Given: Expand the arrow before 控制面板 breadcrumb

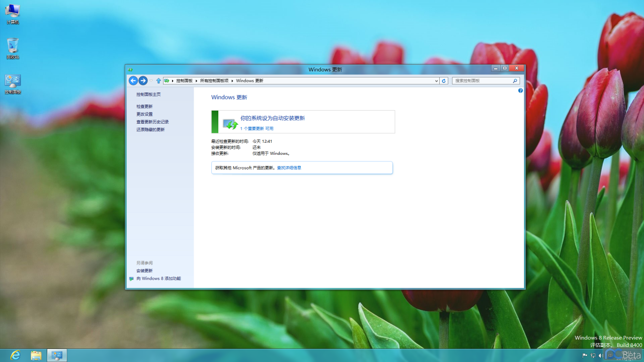Looking at the screenshot, I should [173, 80].
